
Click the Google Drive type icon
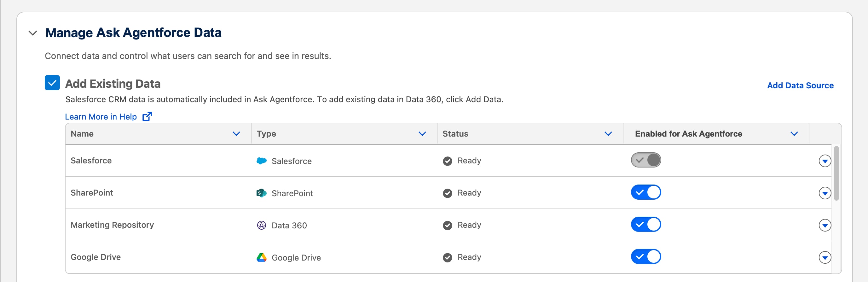[x=262, y=257]
